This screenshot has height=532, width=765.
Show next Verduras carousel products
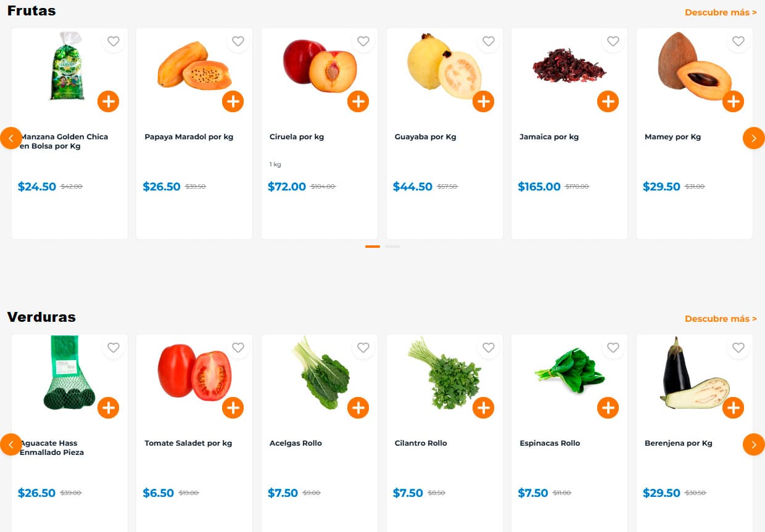pyautogui.click(x=753, y=444)
